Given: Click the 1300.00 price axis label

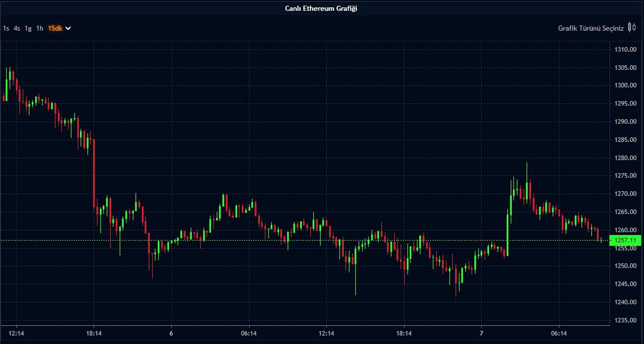Looking at the screenshot, I should click(625, 86).
